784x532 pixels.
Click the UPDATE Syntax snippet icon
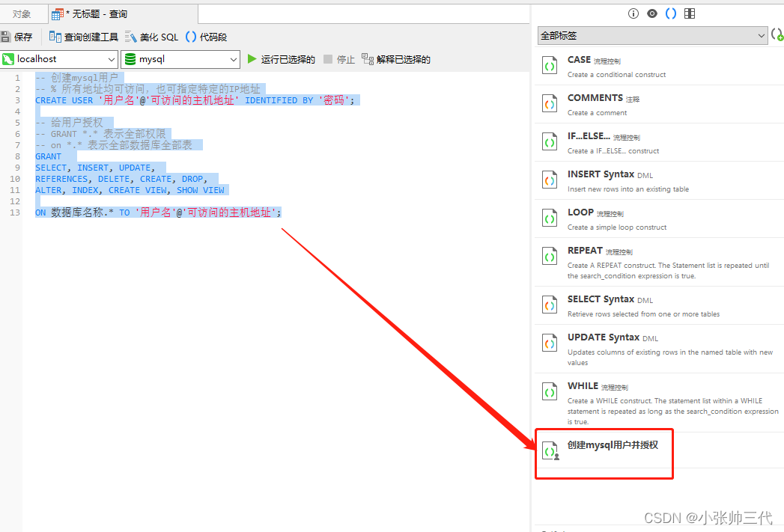(550, 343)
